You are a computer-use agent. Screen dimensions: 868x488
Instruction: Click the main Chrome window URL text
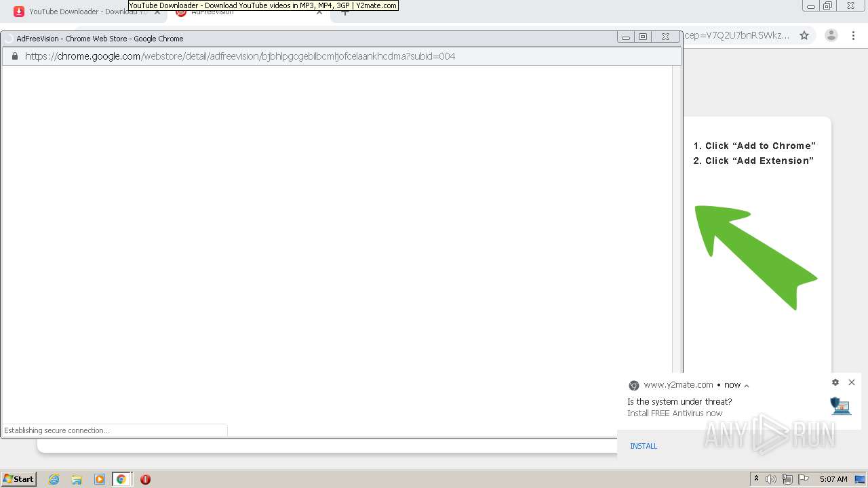click(x=736, y=35)
